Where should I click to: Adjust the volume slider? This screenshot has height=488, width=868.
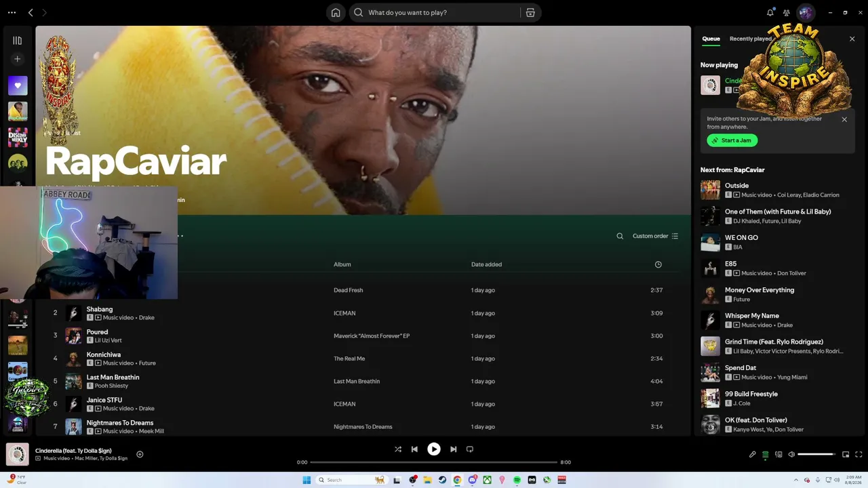coord(816,454)
